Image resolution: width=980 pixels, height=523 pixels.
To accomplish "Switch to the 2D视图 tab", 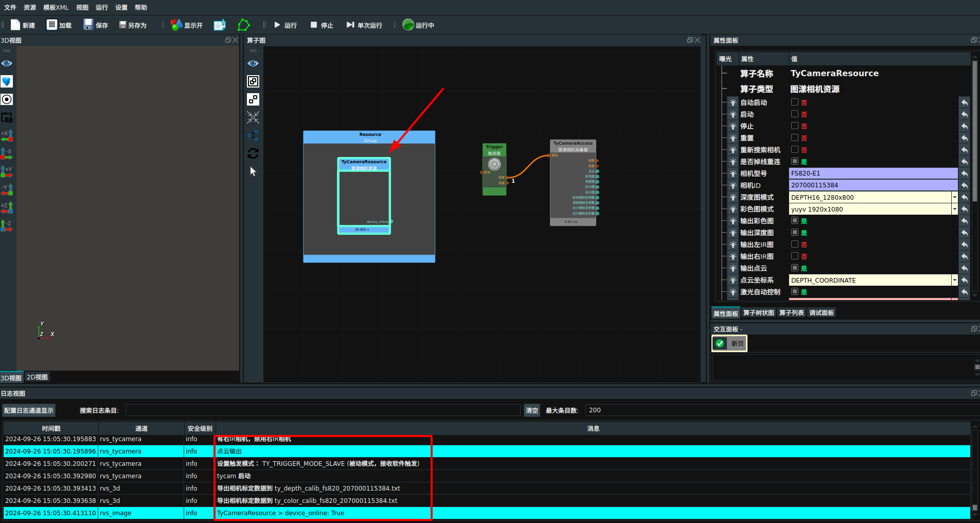I will pyautogui.click(x=37, y=377).
